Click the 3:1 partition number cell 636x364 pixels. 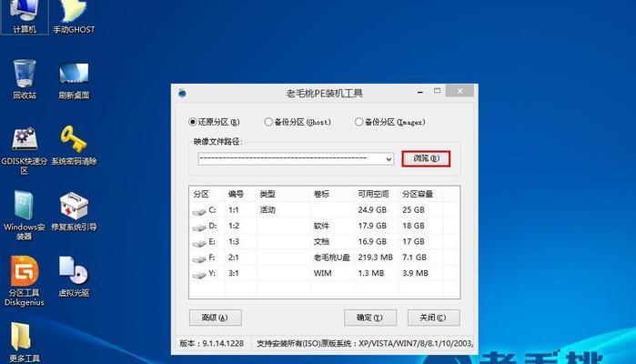pyautogui.click(x=234, y=273)
